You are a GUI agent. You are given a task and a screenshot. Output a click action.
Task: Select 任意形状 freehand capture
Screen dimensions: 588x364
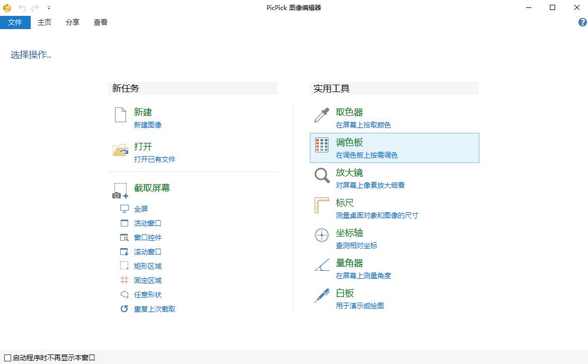147,294
